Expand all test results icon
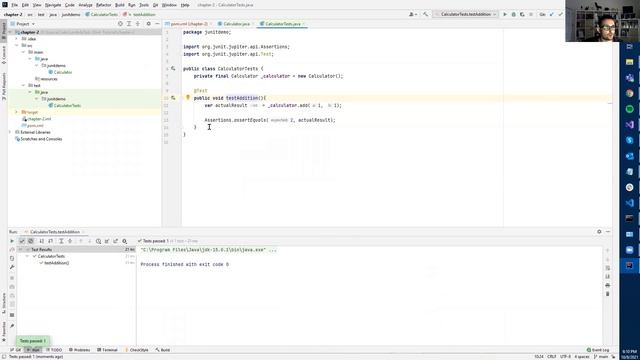This screenshot has width=640, height=360. coord(61,241)
